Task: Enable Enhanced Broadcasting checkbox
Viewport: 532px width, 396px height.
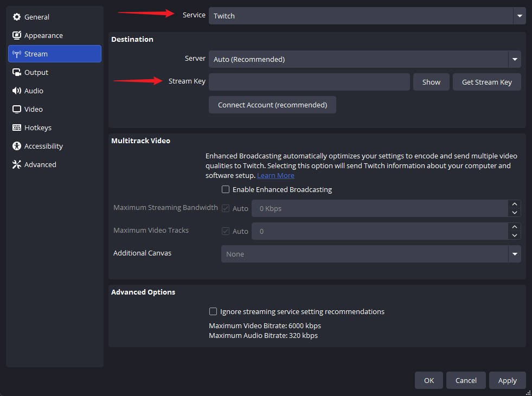Action: 226,189
